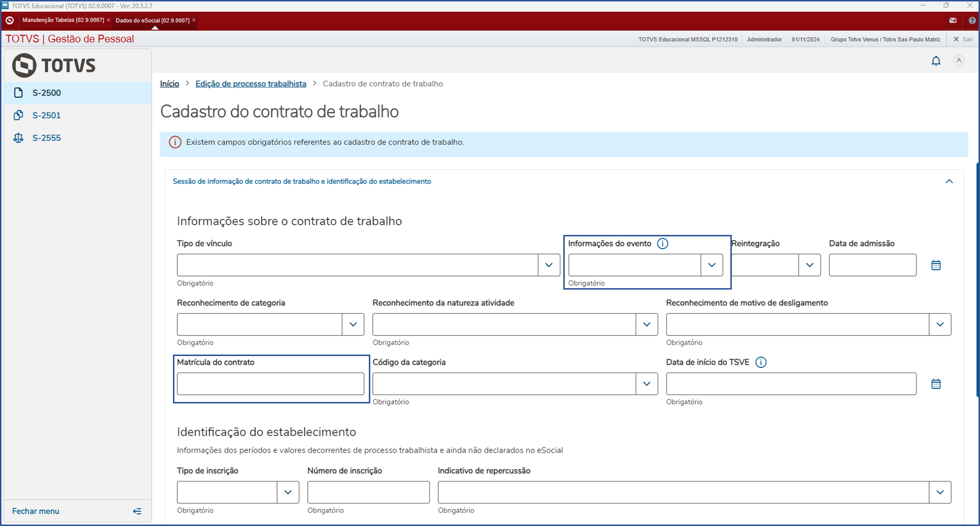Click the collapse menu arrow icon
The image size is (980, 526).
137,511
